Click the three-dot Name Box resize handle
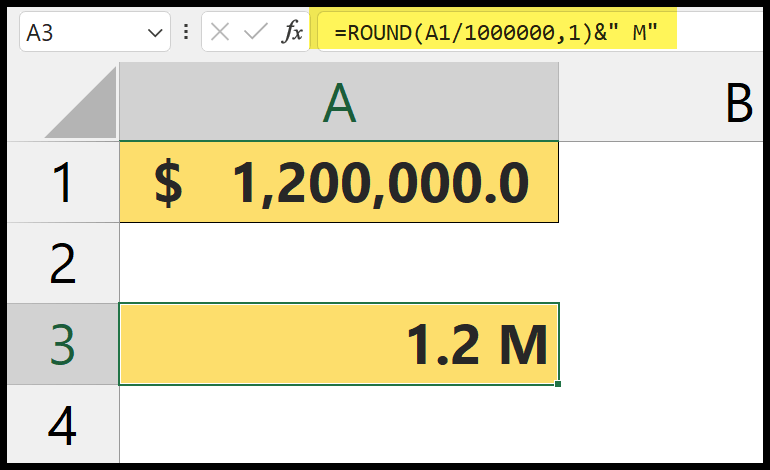This screenshot has height=470, width=770. [x=186, y=32]
